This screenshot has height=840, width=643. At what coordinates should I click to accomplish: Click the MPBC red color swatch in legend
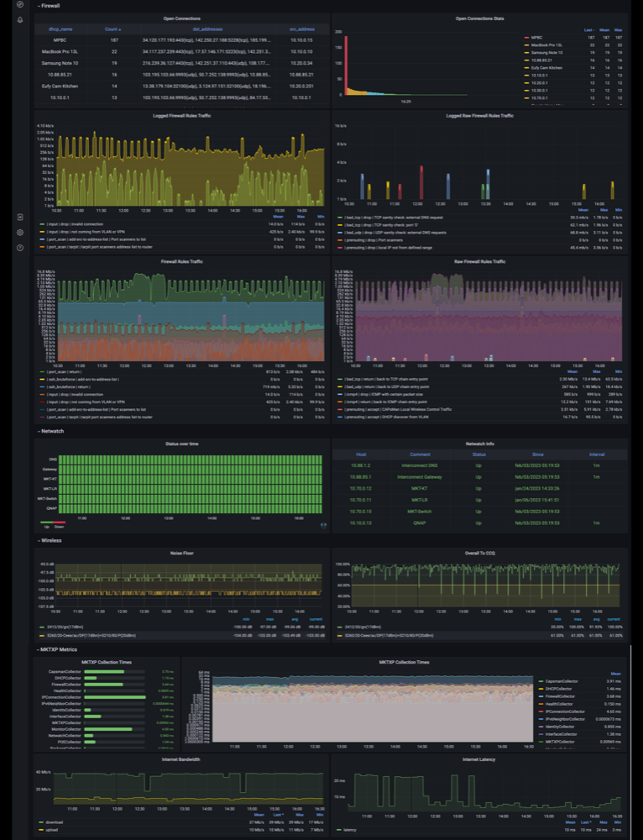click(x=526, y=38)
